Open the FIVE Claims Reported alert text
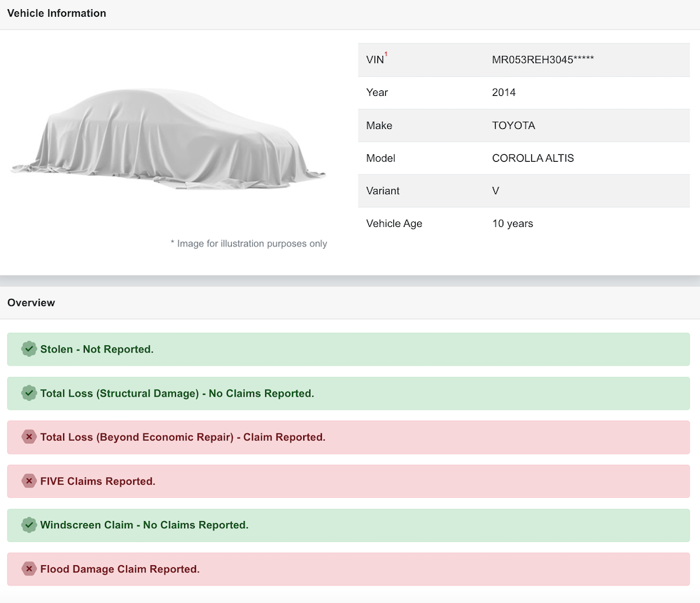This screenshot has height=603, width=700. tap(98, 481)
